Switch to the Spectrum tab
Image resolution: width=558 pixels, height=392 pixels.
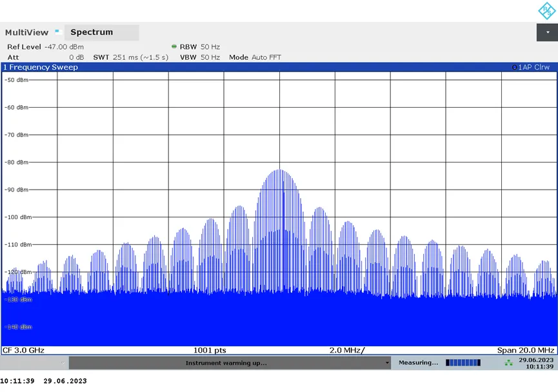(92, 32)
